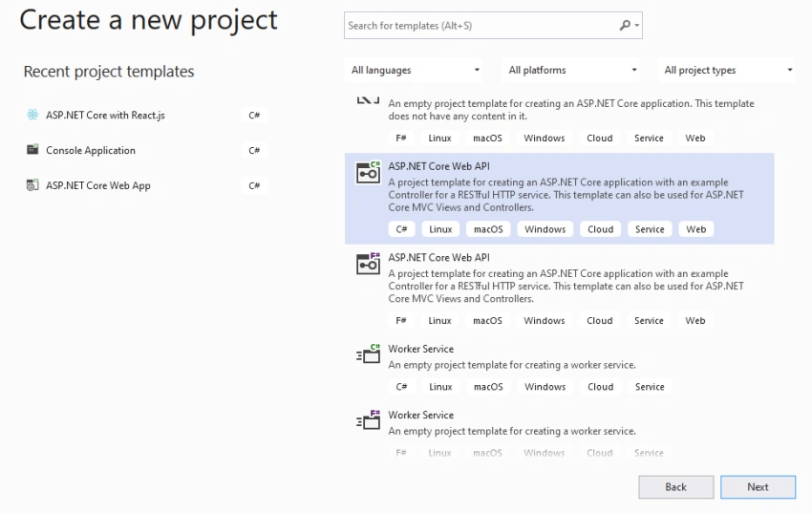Click C# tag next to ASP.NET Core Web App

point(254,185)
